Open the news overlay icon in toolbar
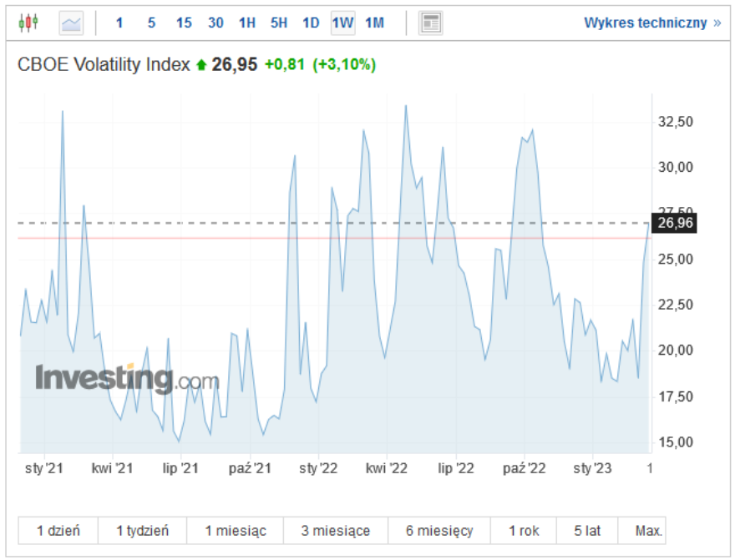 (x=431, y=23)
